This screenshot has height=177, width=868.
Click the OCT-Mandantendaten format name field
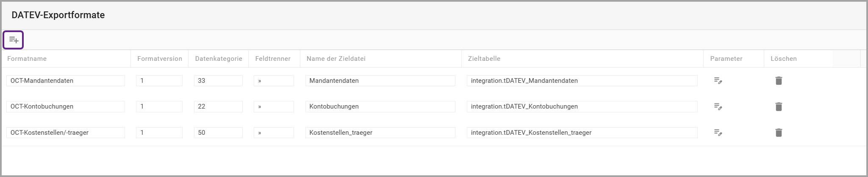(66, 81)
